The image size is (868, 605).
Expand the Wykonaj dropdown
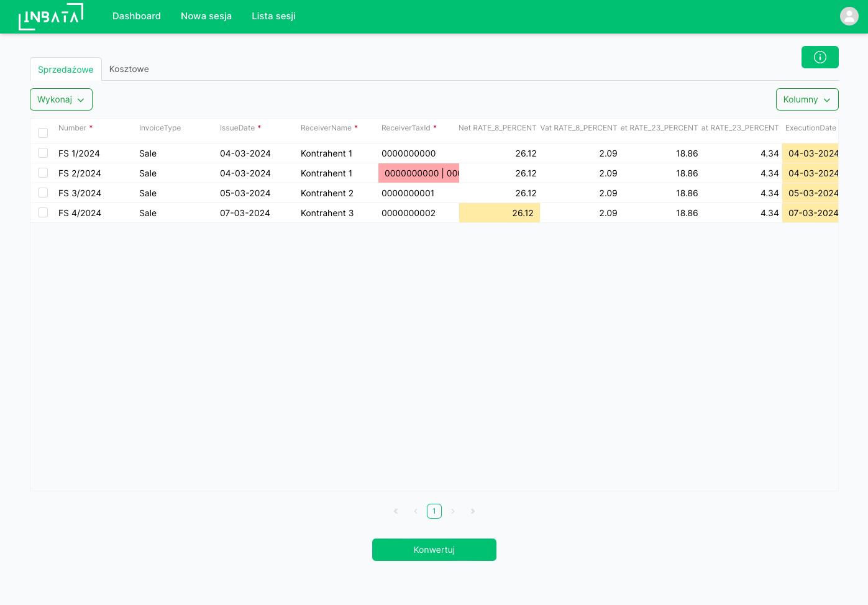(x=61, y=99)
